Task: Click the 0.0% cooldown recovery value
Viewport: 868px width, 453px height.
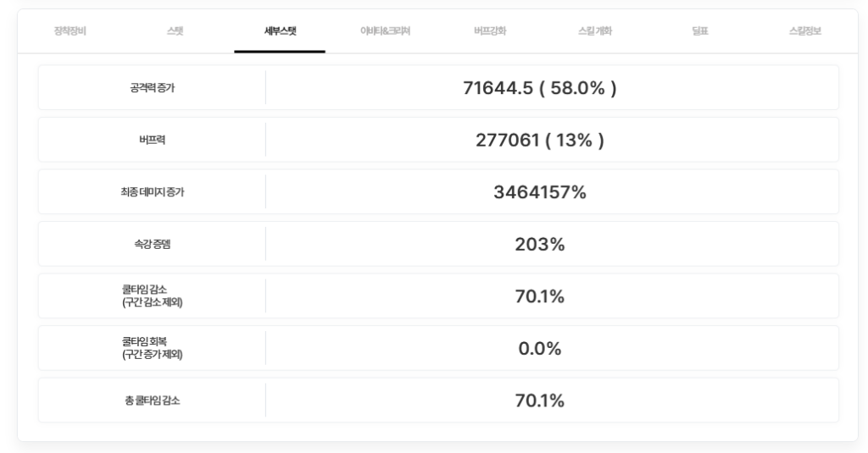Action: click(x=539, y=348)
